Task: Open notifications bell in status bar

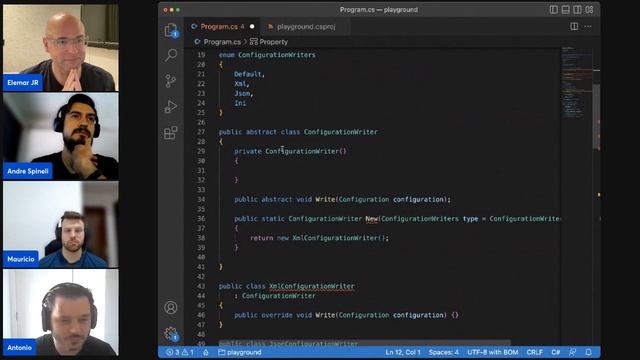Action: [588, 352]
